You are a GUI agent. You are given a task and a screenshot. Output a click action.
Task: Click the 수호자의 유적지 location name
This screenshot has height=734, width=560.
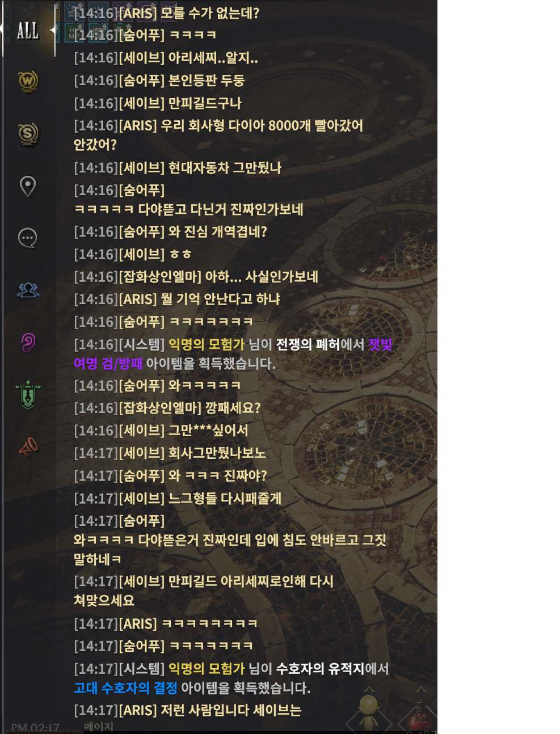point(319,669)
